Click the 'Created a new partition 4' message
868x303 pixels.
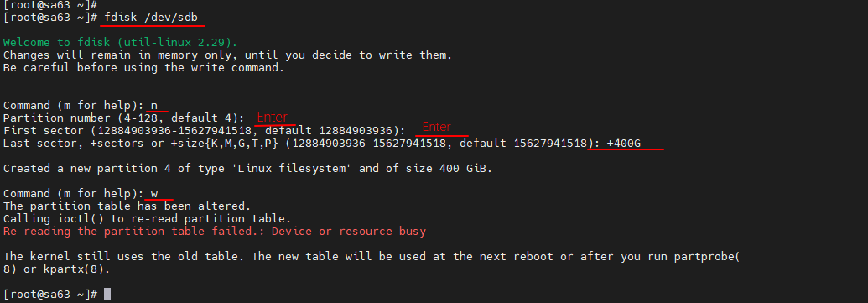pos(247,169)
